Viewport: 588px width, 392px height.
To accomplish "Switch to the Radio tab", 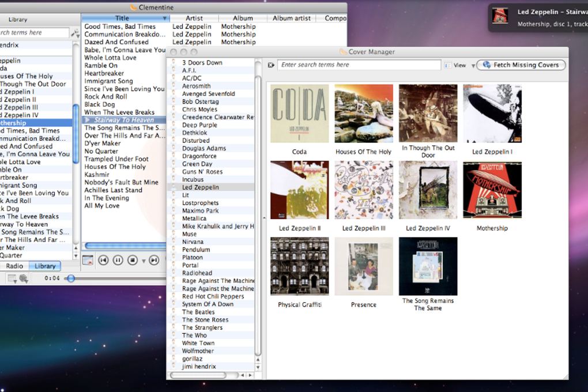I will click(14, 266).
